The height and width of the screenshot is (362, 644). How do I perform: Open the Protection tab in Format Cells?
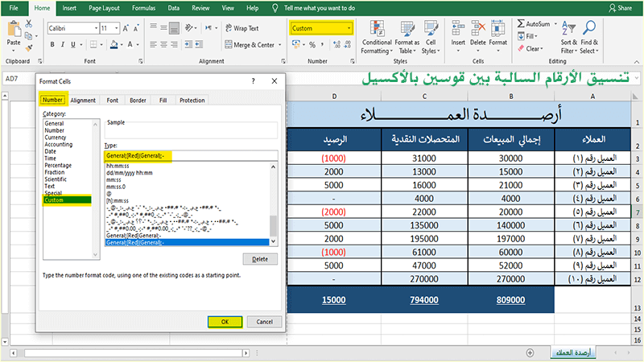192,100
